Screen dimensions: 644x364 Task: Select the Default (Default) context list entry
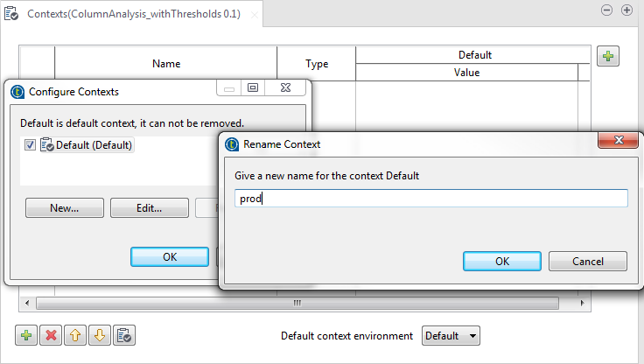pos(94,145)
